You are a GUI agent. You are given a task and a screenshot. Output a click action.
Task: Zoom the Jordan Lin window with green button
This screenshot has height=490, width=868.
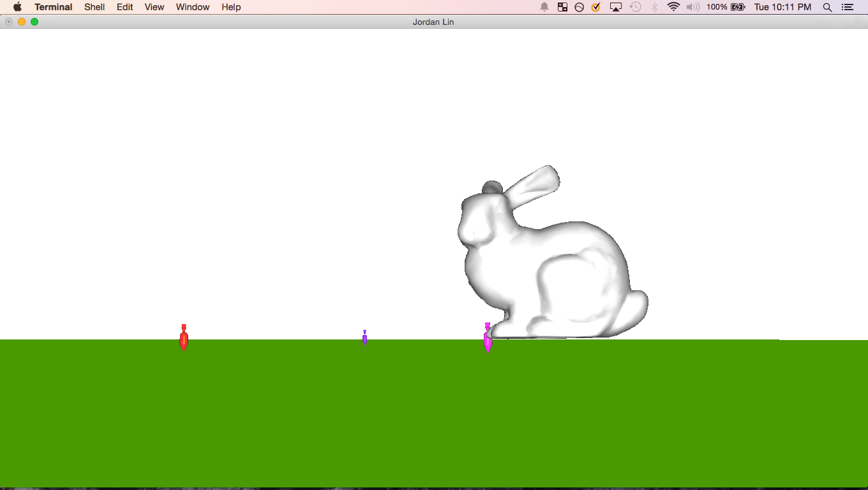tap(34, 22)
